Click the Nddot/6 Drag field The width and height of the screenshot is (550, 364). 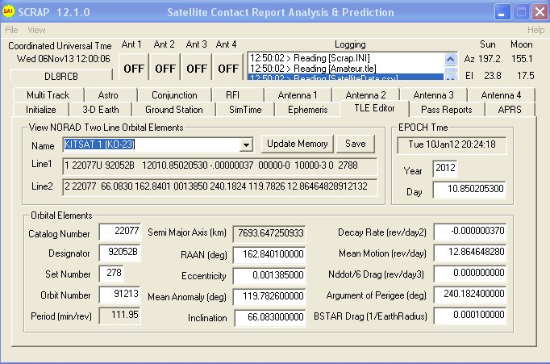(x=470, y=274)
